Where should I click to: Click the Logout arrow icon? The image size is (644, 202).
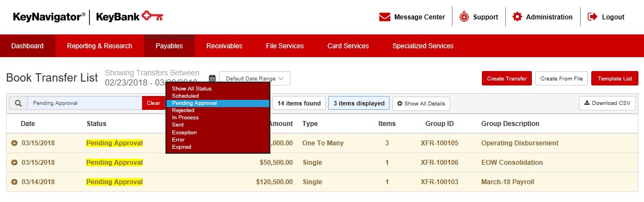(x=592, y=17)
